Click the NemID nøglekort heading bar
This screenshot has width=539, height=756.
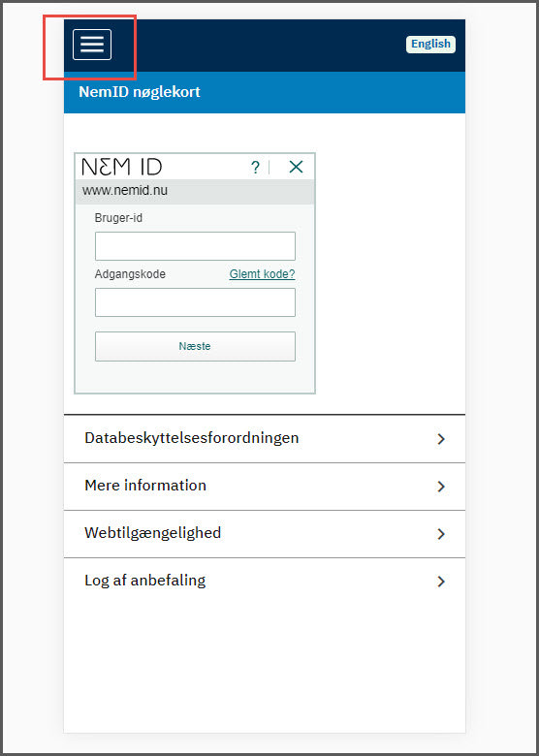click(265, 93)
